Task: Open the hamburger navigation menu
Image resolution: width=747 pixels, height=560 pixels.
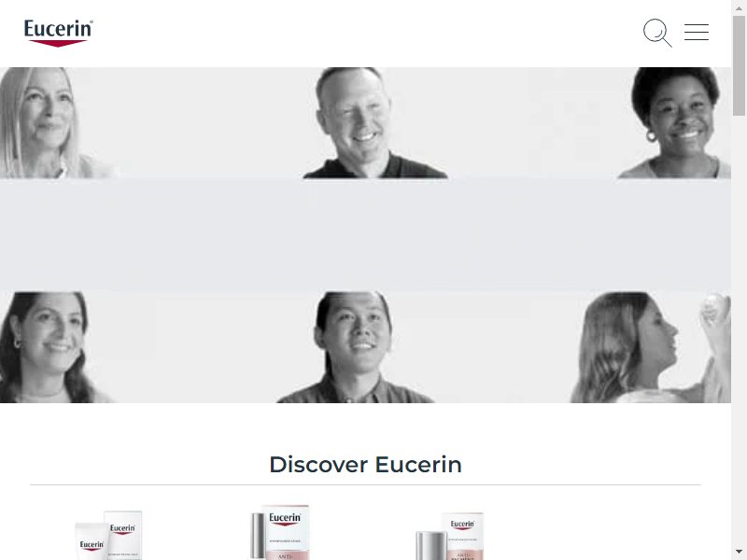Action: pyautogui.click(x=697, y=32)
